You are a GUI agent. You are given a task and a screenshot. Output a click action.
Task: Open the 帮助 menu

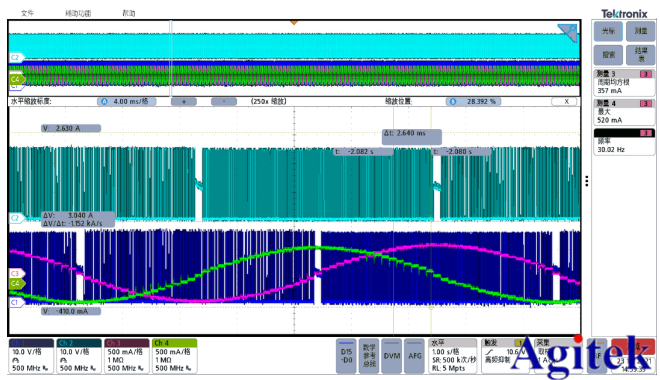click(129, 13)
